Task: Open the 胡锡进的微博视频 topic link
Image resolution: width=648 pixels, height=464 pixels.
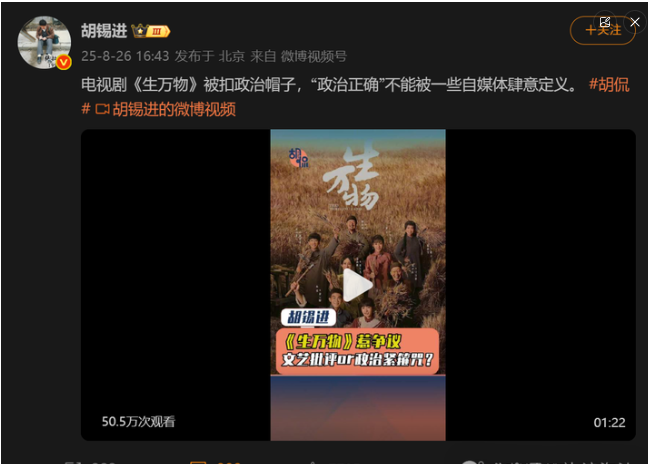Action: [174, 109]
